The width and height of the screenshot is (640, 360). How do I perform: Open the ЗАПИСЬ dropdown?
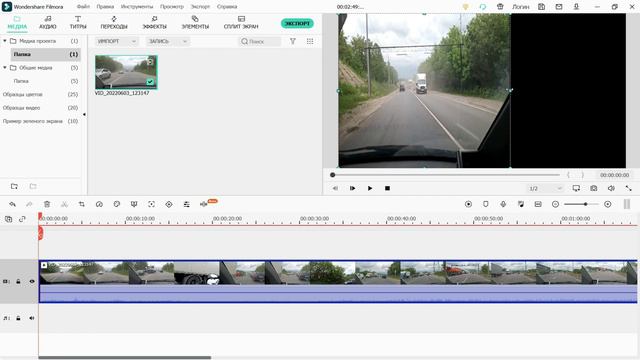[x=168, y=41]
